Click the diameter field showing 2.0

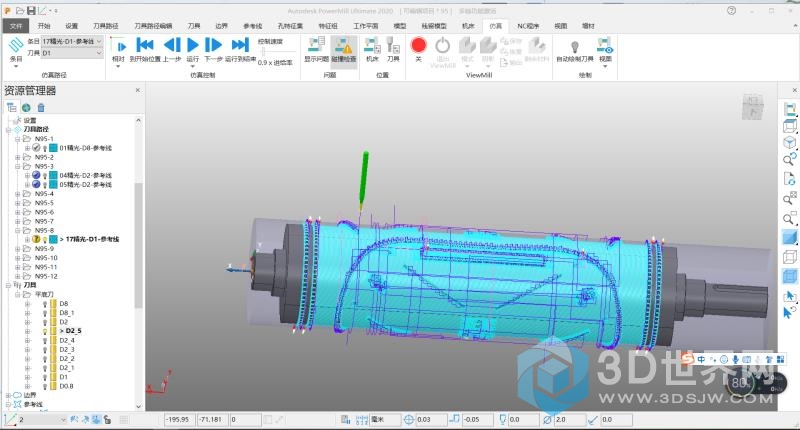568,419
